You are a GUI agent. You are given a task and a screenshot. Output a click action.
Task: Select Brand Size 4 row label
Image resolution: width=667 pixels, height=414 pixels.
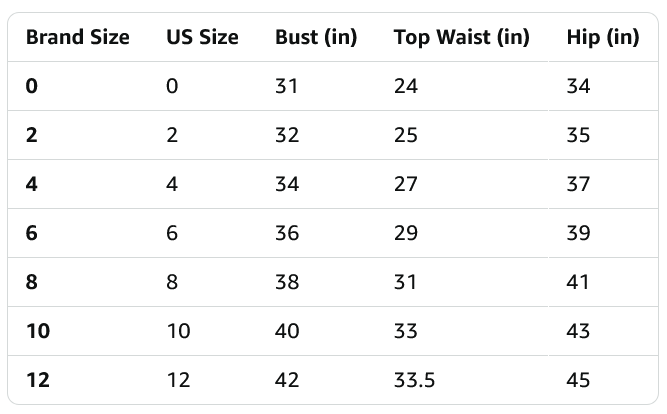tap(32, 184)
